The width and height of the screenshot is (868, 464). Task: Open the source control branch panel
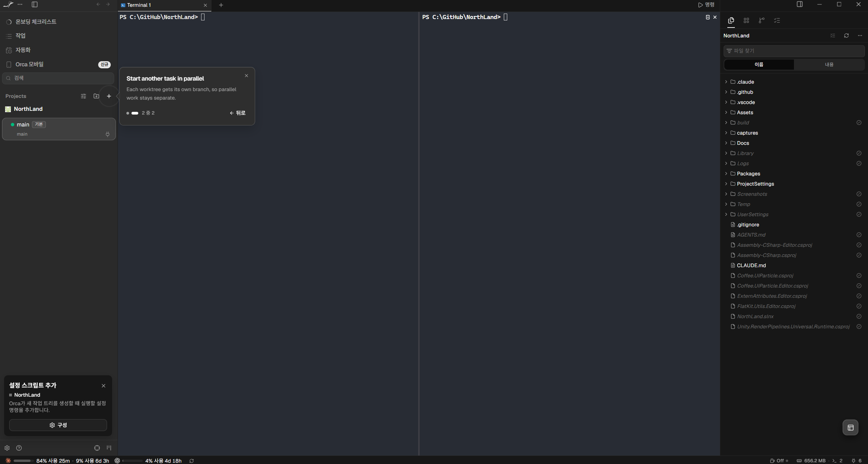coord(762,20)
